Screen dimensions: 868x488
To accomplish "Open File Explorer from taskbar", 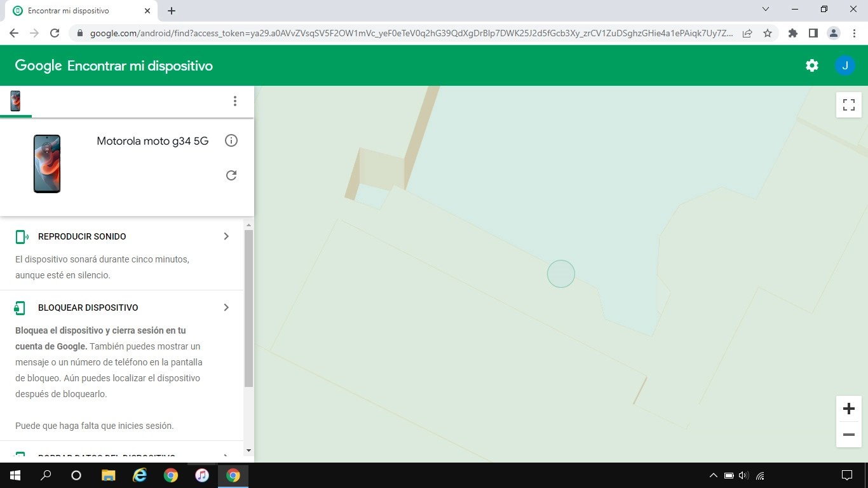I will click(109, 475).
